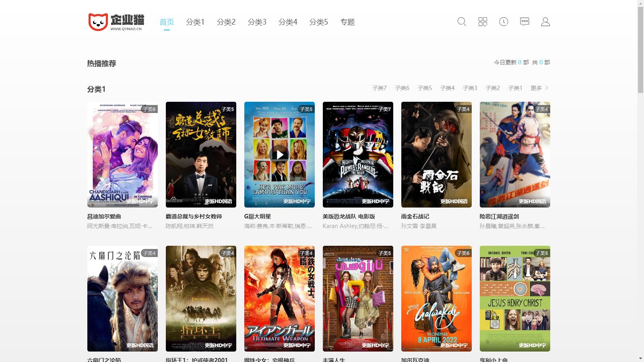Click cast line starting with Karan Ashley

(355, 226)
